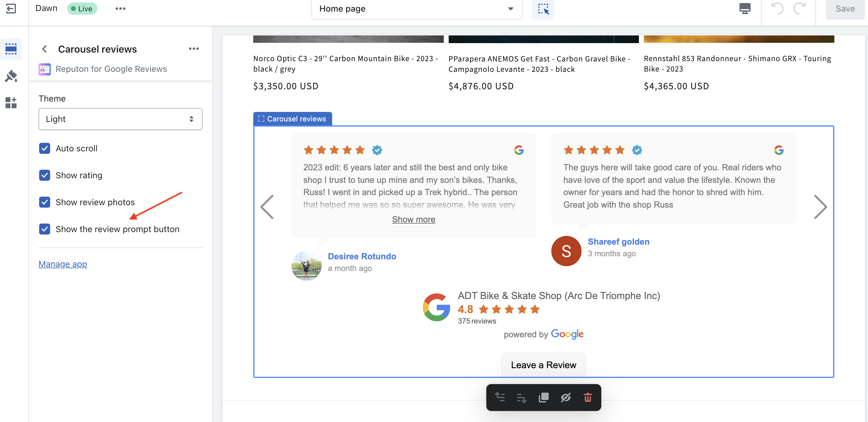Hide the Carousel reviews section

pyautogui.click(x=566, y=398)
